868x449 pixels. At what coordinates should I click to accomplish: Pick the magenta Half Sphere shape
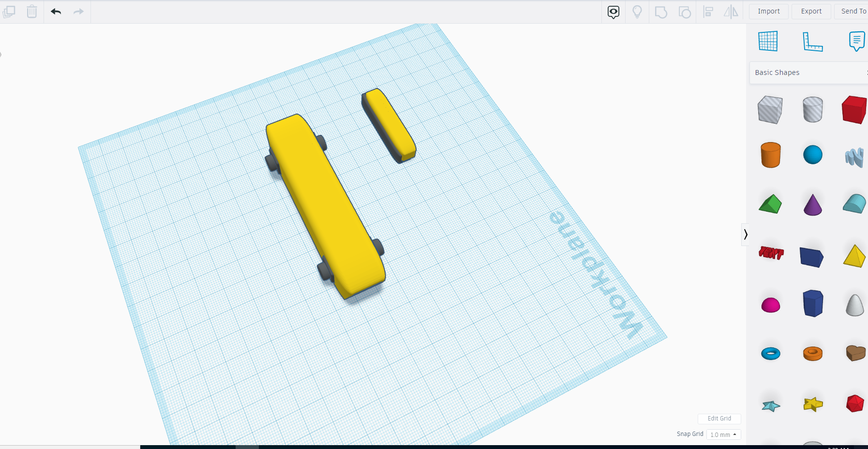coord(771,305)
